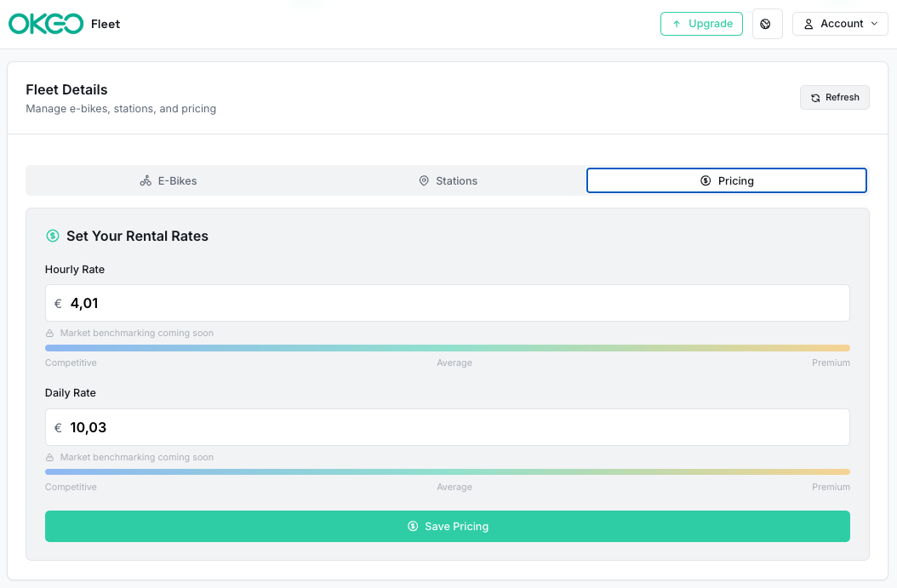
Task: Focus the Hourly Rate input field
Action: 447,304
